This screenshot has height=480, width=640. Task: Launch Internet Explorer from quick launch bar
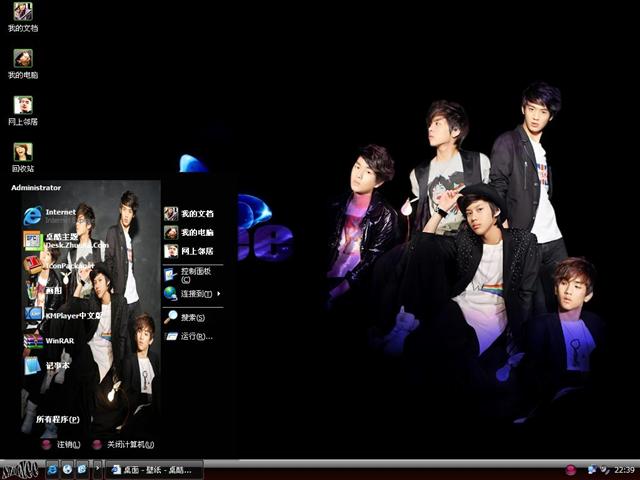(x=52, y=470)
